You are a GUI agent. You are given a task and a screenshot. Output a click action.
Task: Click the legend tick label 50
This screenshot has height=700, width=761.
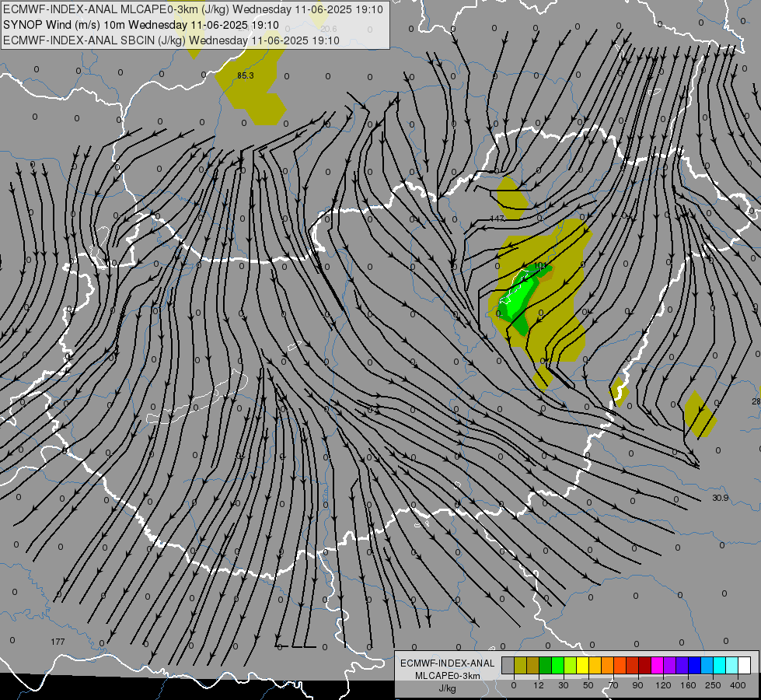588,685
